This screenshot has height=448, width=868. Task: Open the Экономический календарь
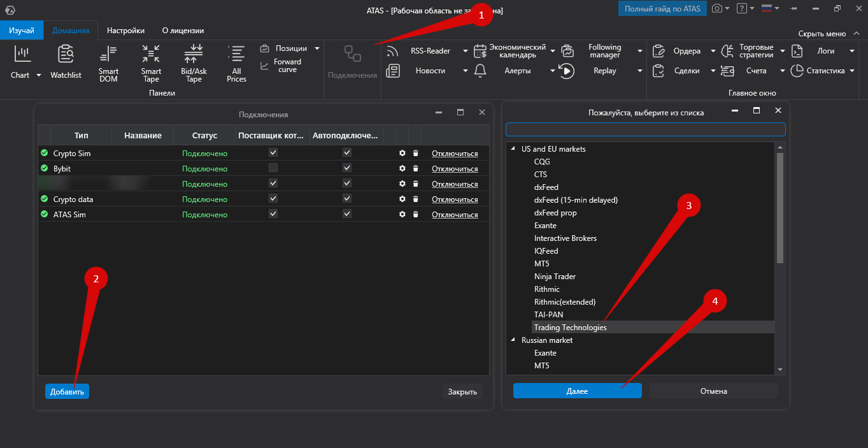pos(509,51)
